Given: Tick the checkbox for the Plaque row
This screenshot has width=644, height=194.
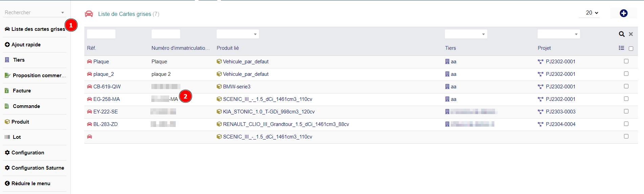Looking at the screenshot, I should tap(626, 61).
